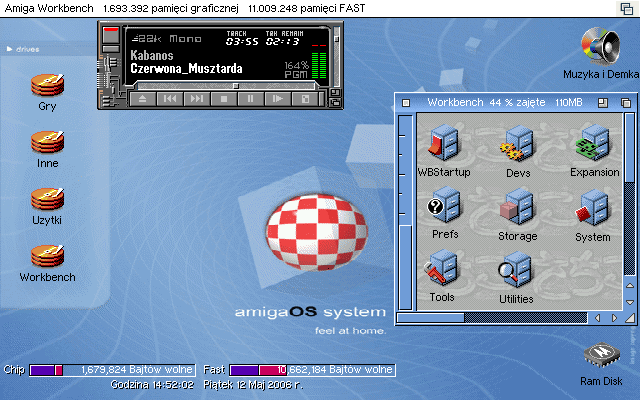Stop playback in the music player
This screenshot has height=400, width=640.
tap(224, 99)
